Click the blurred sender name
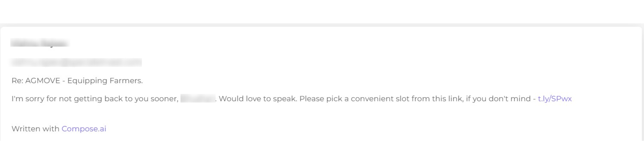This screenshot has height=164, width=644. tap(40, 43)
